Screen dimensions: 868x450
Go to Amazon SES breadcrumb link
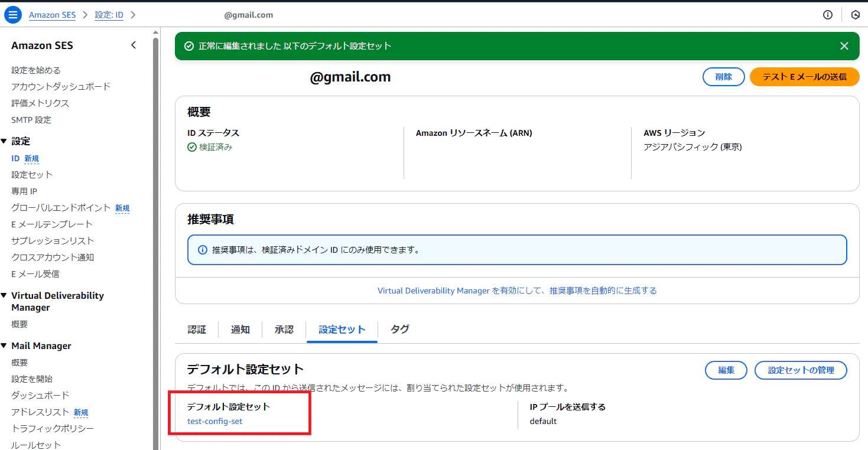click(53, 15)
